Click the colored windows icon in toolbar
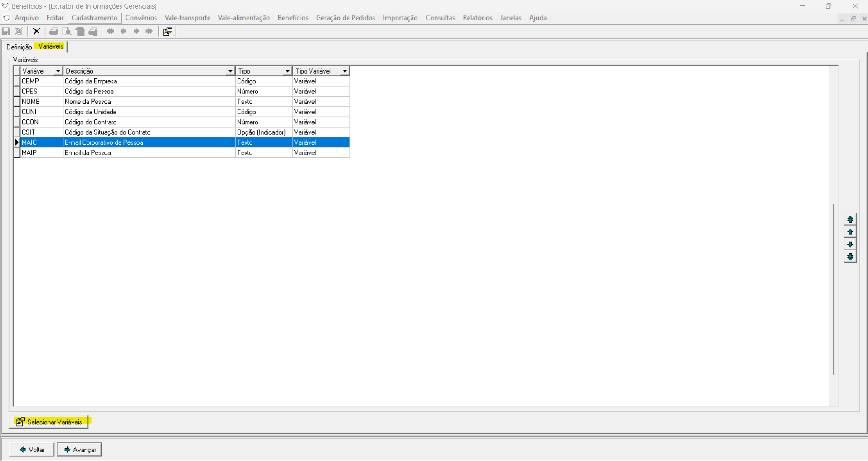The width and height of the screenshot is (868, 461). [167, 31]
